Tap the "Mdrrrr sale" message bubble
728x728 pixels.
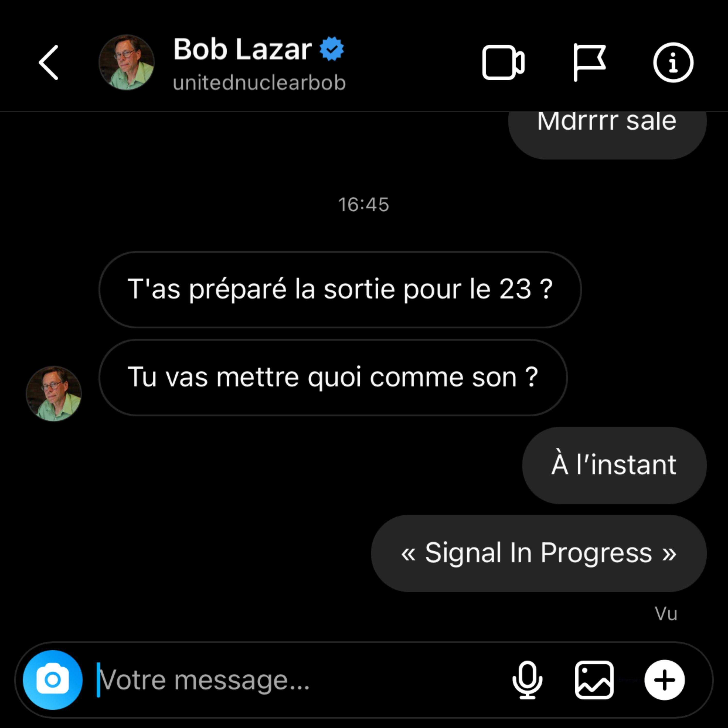pos(607,135)
